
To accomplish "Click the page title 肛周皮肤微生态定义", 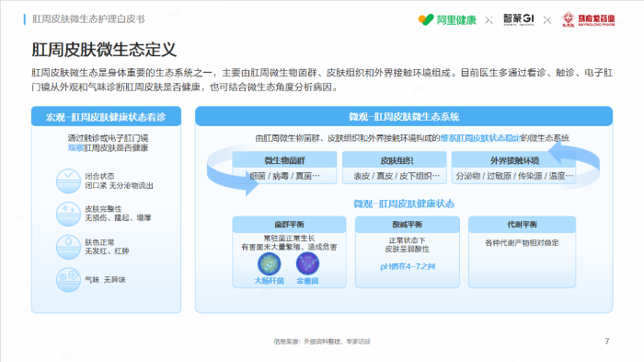I will [x=104, y=50].
